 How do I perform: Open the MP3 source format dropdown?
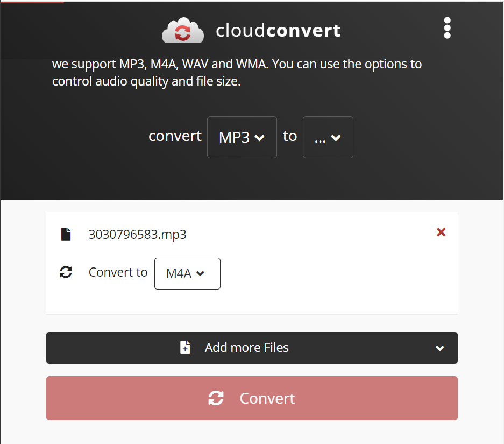pyautogui.click(x=242, y=137)
